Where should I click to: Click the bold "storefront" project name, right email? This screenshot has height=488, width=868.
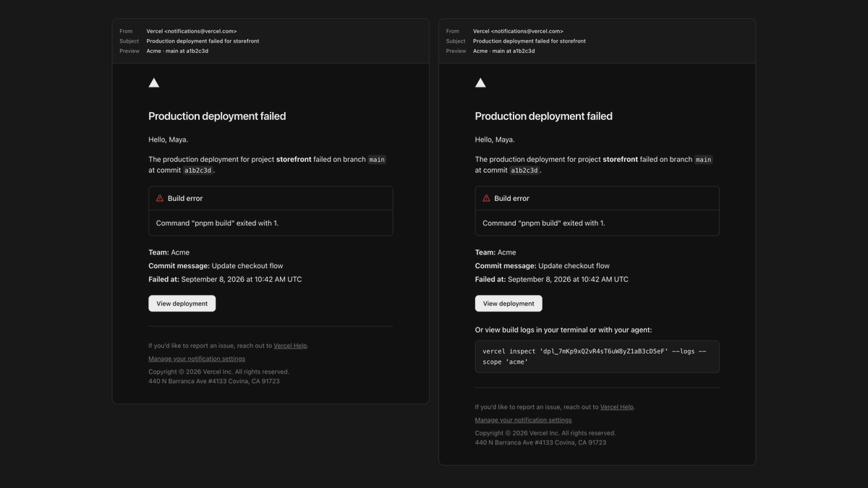(621, 159)
